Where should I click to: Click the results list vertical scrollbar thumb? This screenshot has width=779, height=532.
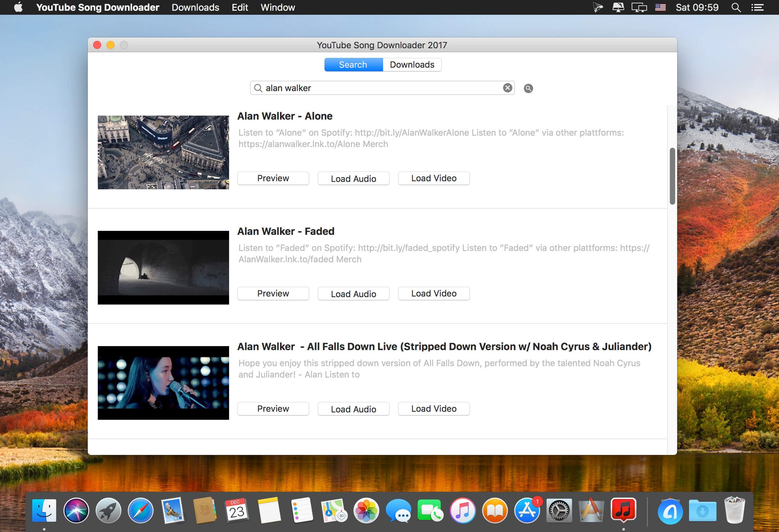tap(672, 176)
